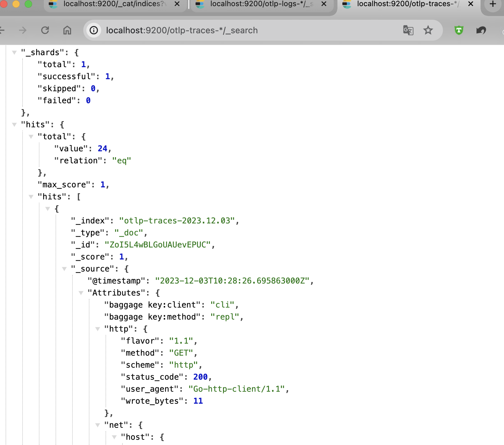Screen dimensions: 504x445
Task: Click the "max_score" key
Action: (x=64, y=185)
